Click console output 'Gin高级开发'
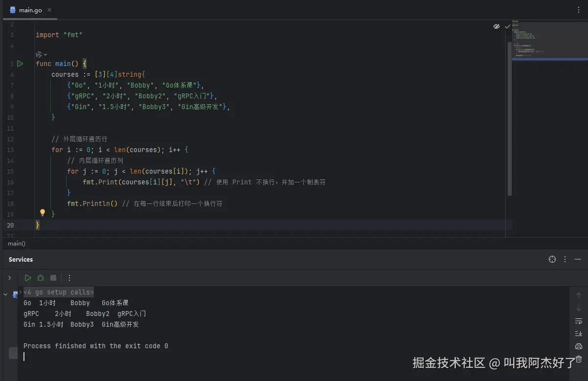This screenshot has height=381, width=588. coord(120,324)
